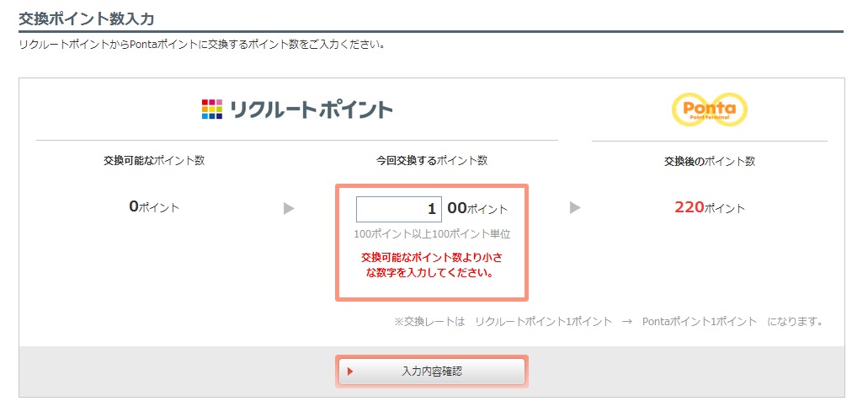Image resolution: width=868 pixels, height=412 pixels.
Task: Click the 00ポイント suffix next to input
Action: (477, 209)
